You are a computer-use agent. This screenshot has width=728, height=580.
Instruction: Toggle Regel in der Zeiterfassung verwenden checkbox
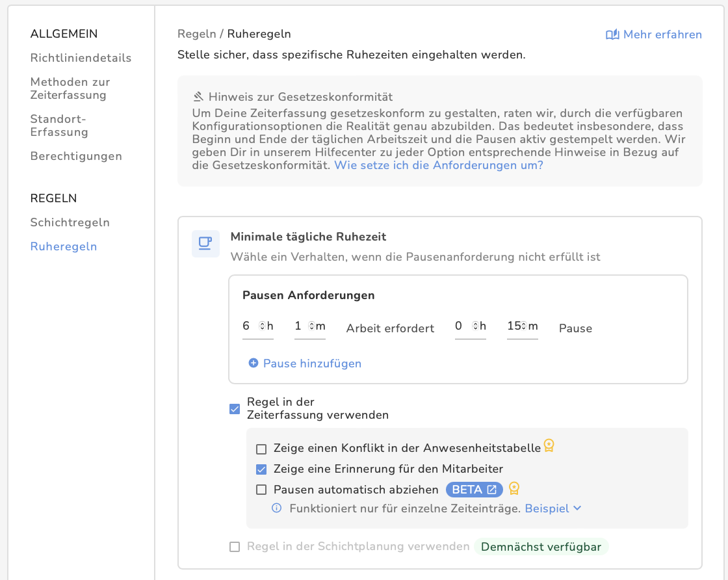click(x=235, y=408)
